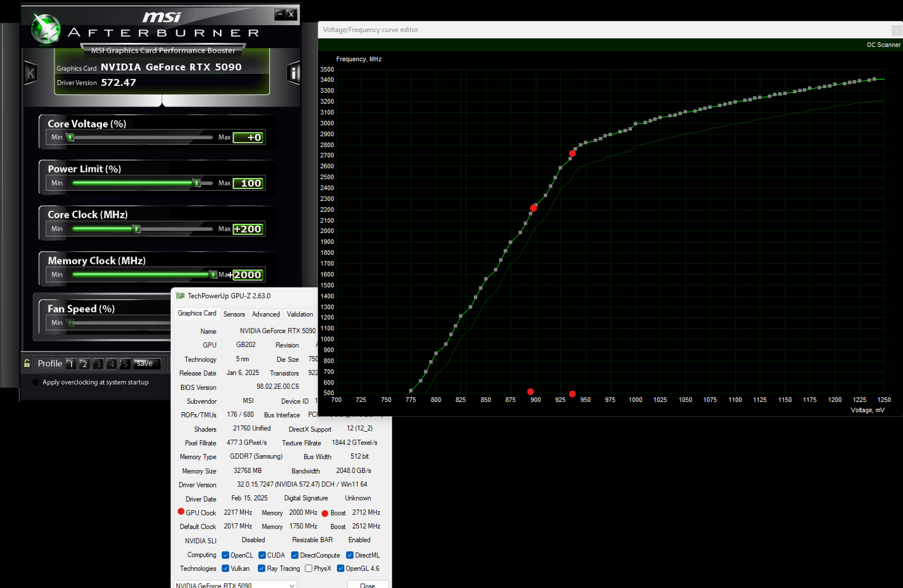The width and height of the screenshot is (903, 588).
Task: Click the Driver Date Feb 15, 2025
Action: click(x=249, y=498)
